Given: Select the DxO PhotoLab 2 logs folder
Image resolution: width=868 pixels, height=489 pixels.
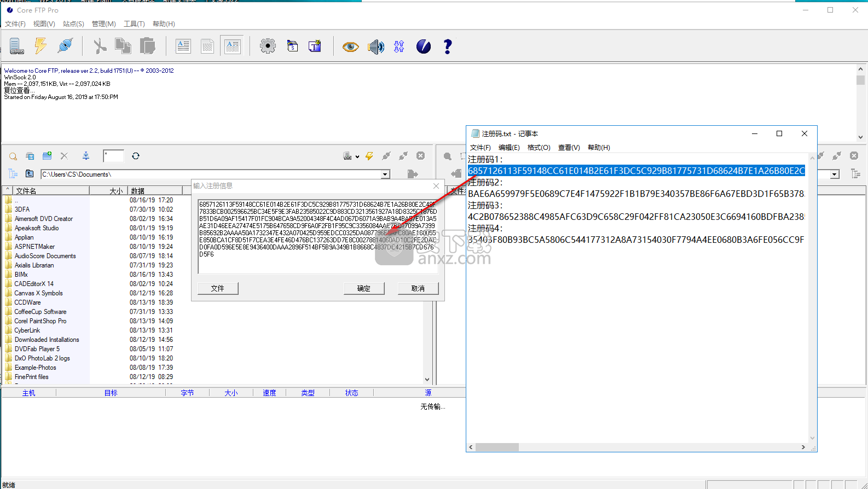Looking at the screenshot, I should coord(42,358).
